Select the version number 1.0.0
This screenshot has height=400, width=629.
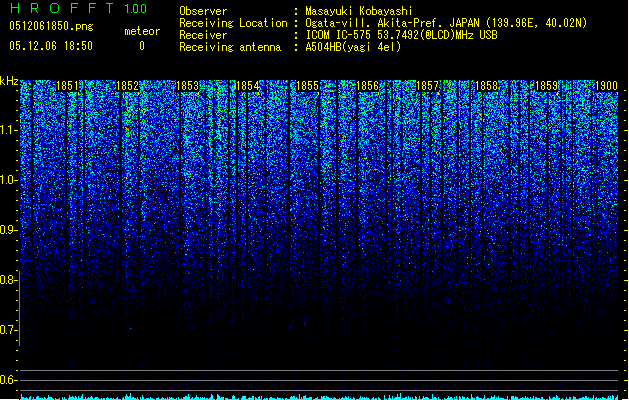click(x=135, y=9)
